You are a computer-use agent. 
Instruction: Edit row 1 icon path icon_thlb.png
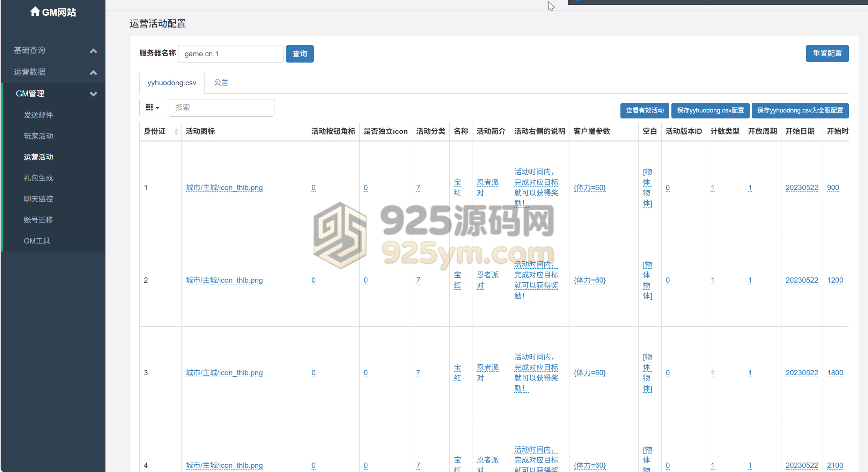pos(224,188)
